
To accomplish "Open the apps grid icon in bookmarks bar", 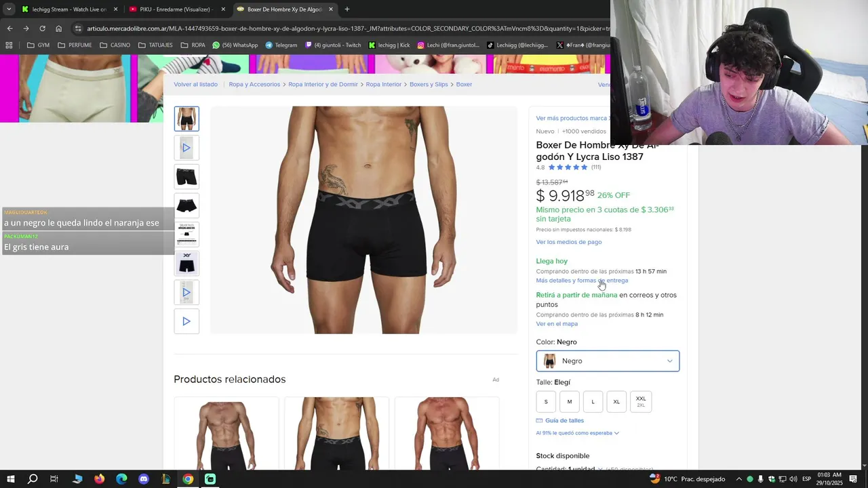I will pyautogui.click(x=9, y=45).
